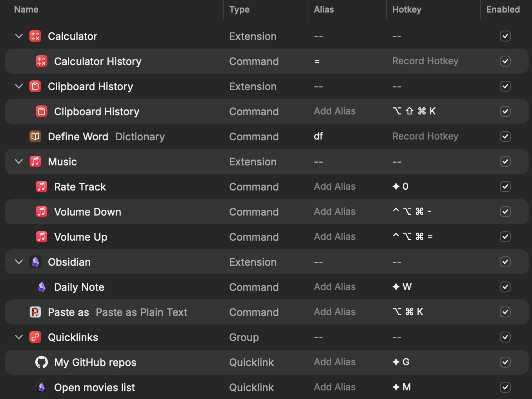Screen dimensions: 532x399
Task: Collapse the Music extension group
Action: click(x=19, y=161)
